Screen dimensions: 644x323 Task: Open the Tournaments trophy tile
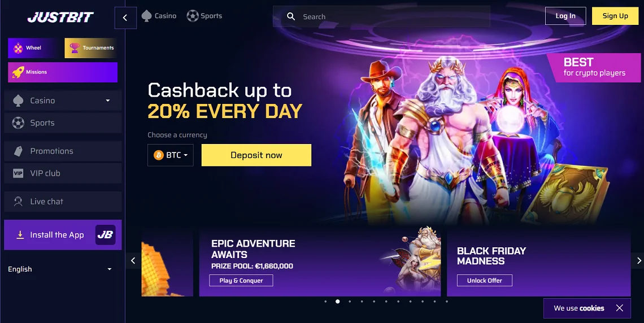[x=91, y=48]
